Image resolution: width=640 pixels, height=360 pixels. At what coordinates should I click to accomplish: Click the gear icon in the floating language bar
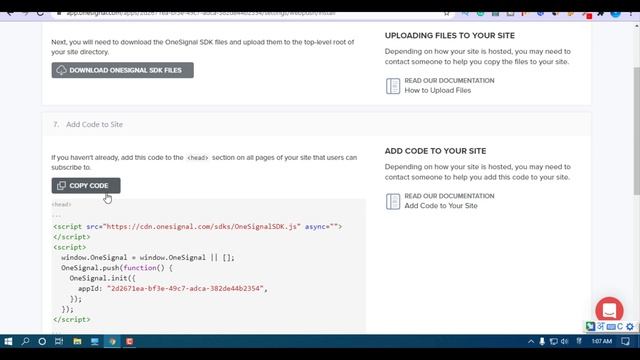(630, 327)
